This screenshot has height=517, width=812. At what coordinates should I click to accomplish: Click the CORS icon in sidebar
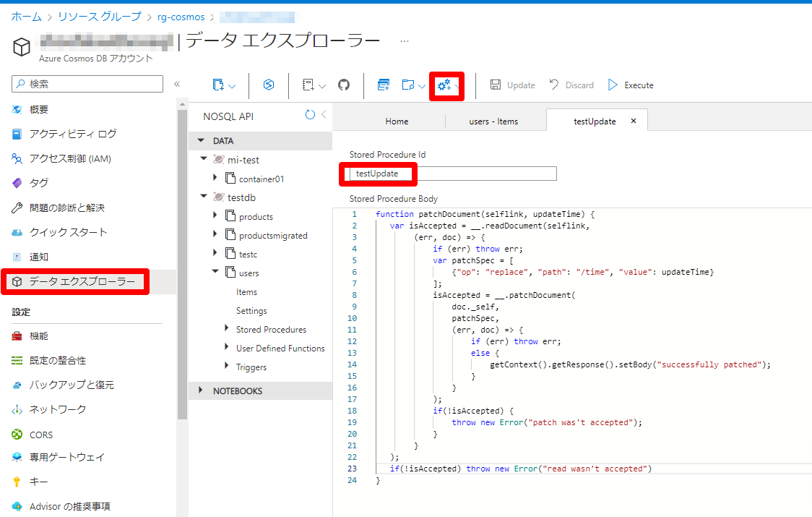(17, 435)
